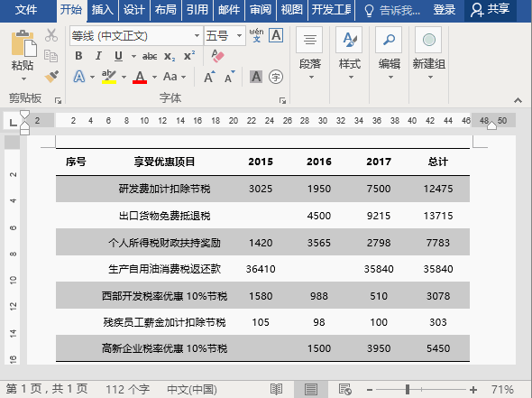This screenshot has height=398, width=532.
Task: Clear all formatting with eraser icon
Action: click(217, 56)
